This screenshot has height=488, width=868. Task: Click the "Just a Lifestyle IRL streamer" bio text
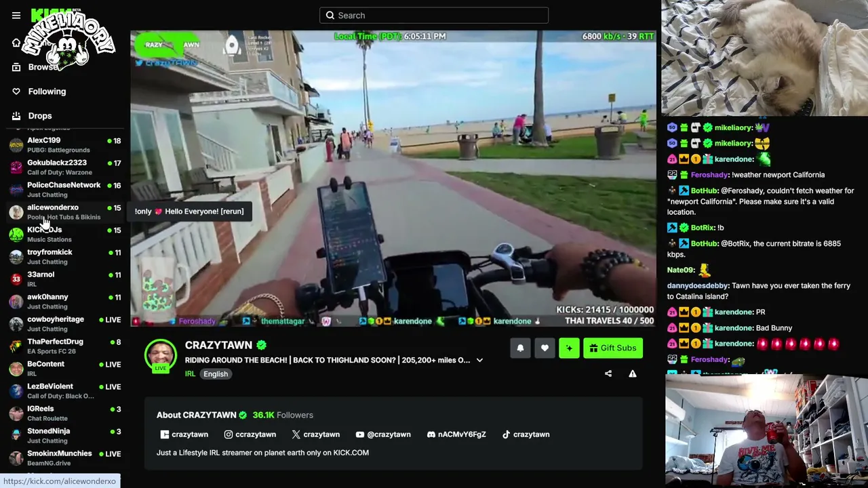262,453
